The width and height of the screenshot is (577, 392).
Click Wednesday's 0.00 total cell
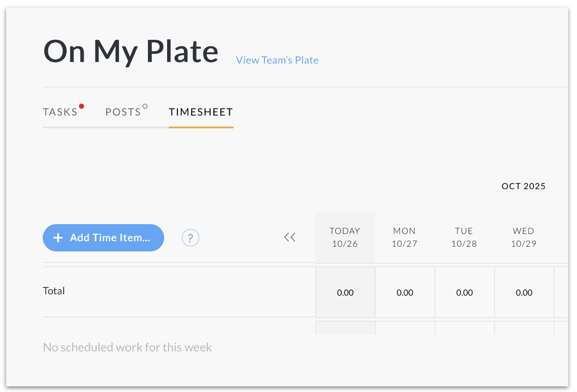point(524,293)
